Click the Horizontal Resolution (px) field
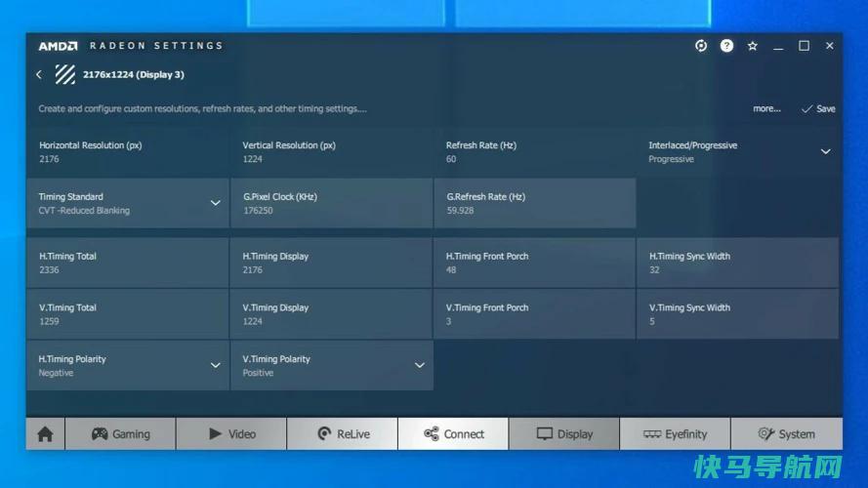The width and height of the screenshot is (868, 488). pos(128,151)
